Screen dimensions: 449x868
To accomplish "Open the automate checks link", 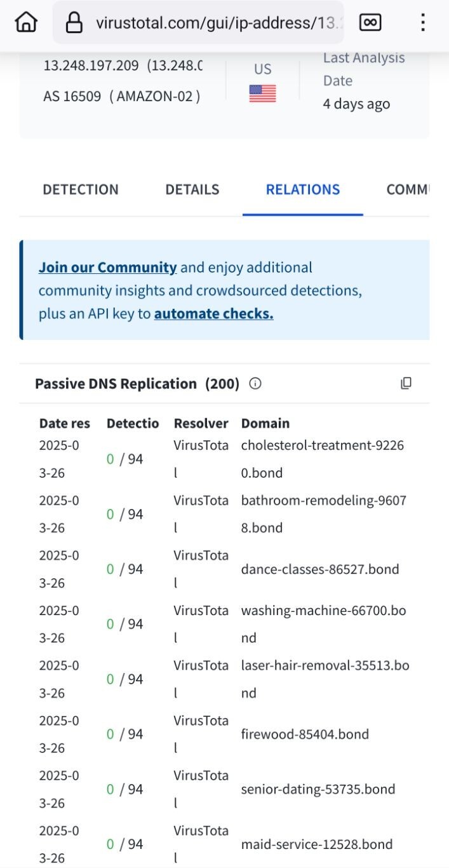I will tap(213, 313).
